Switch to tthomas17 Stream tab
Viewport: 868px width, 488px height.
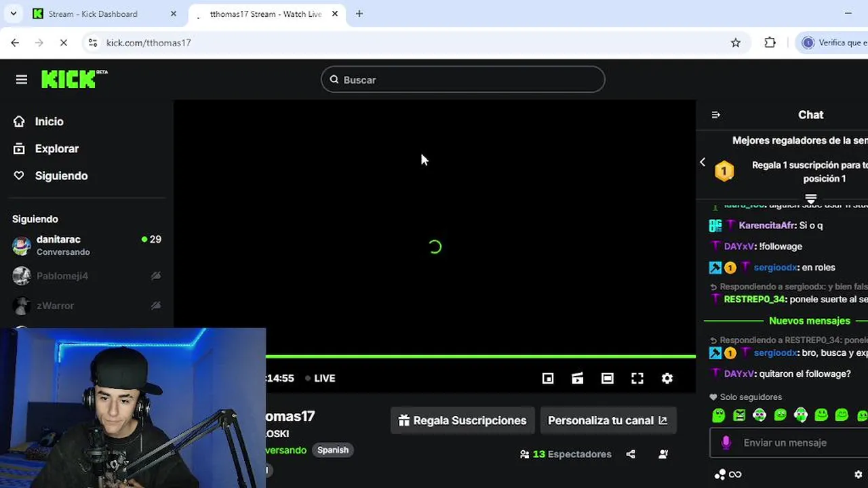tap(266, 14)
